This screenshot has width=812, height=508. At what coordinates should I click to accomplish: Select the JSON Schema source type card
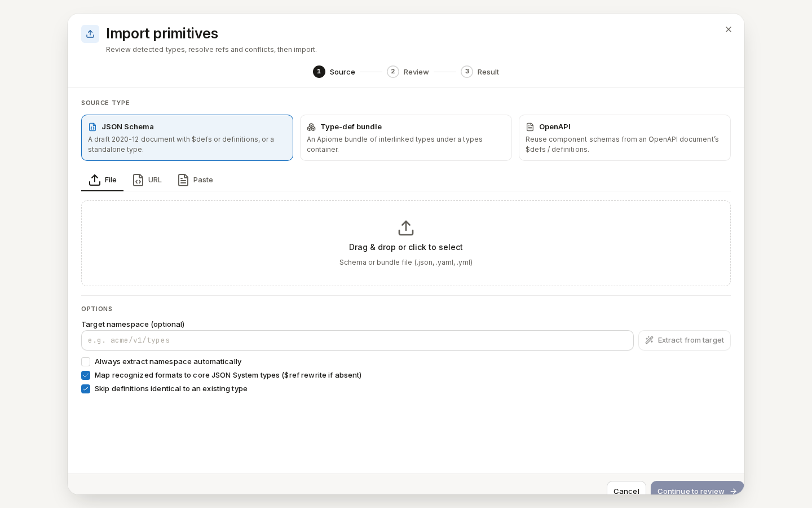point(187,138)
